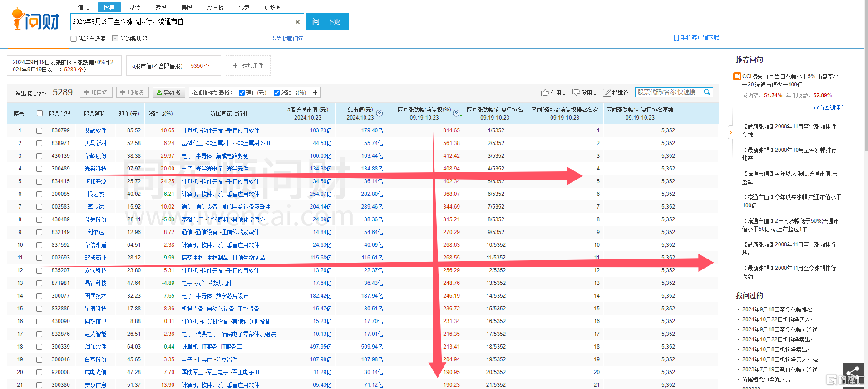Screen dimensions: 868x389
Task: Click the 加板块 button
Action: pos(132,92)
